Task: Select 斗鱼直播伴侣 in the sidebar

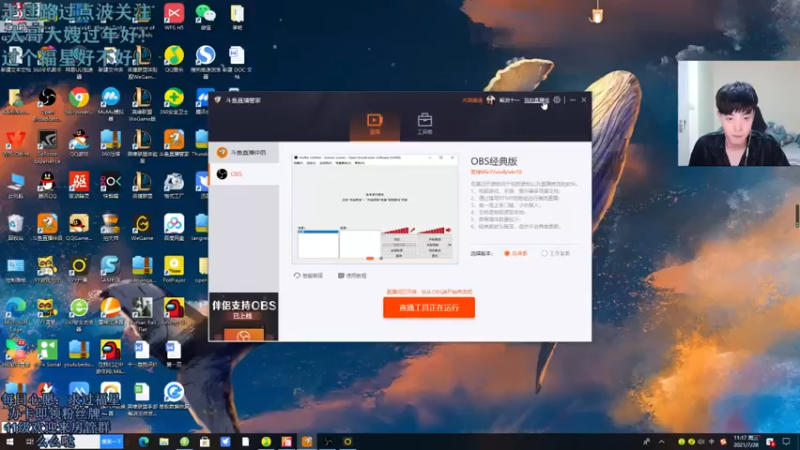Action: [x=244, y=153]
